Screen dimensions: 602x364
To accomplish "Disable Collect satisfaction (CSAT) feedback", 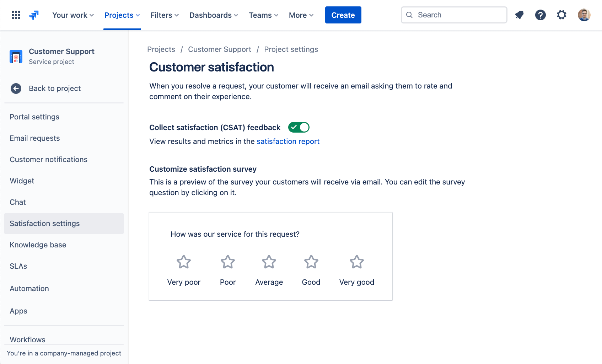I will (x=299, y=127).
